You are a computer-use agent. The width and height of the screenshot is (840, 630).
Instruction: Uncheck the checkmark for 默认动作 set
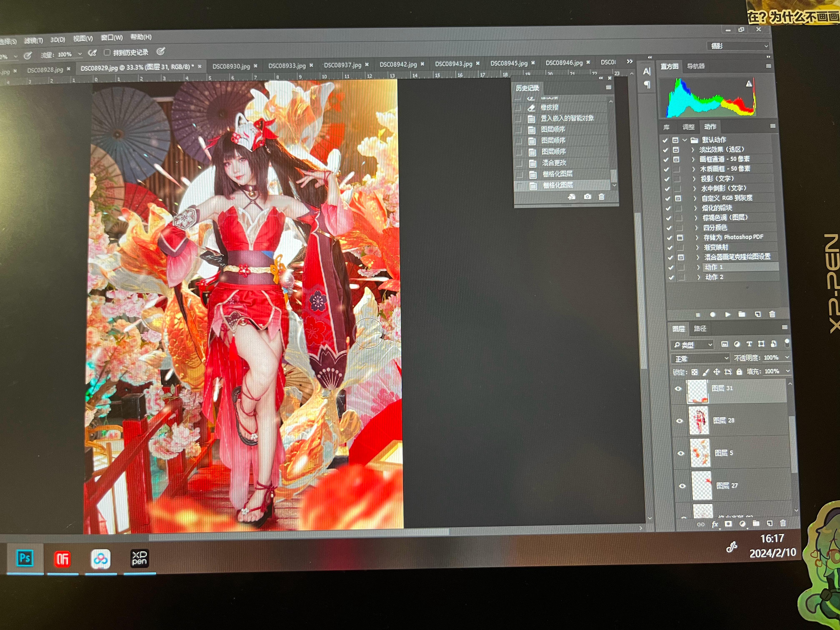click(665, 140)
